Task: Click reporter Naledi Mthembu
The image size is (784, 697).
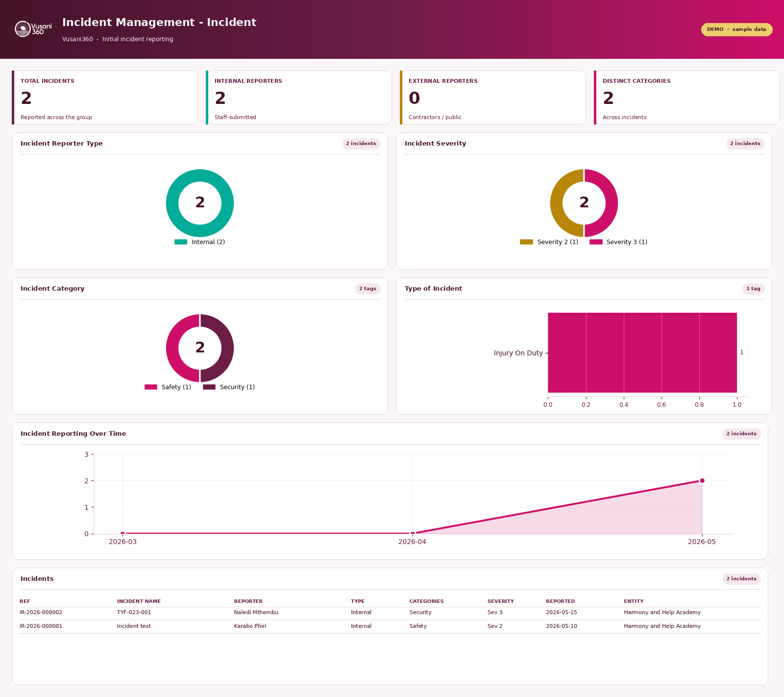Action: [x=256, y=612]
